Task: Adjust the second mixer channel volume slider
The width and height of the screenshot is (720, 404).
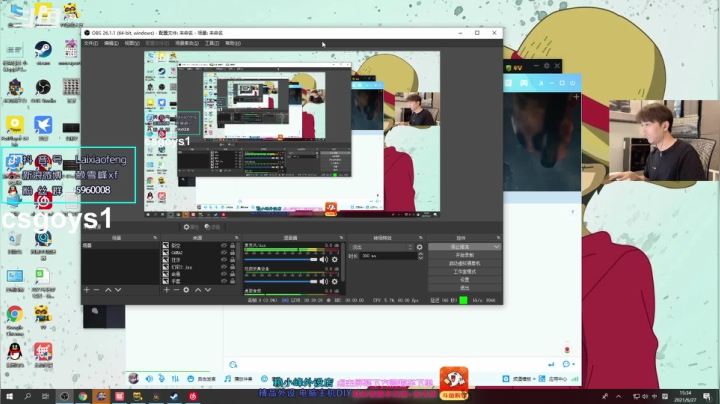Action: (281, 281)
